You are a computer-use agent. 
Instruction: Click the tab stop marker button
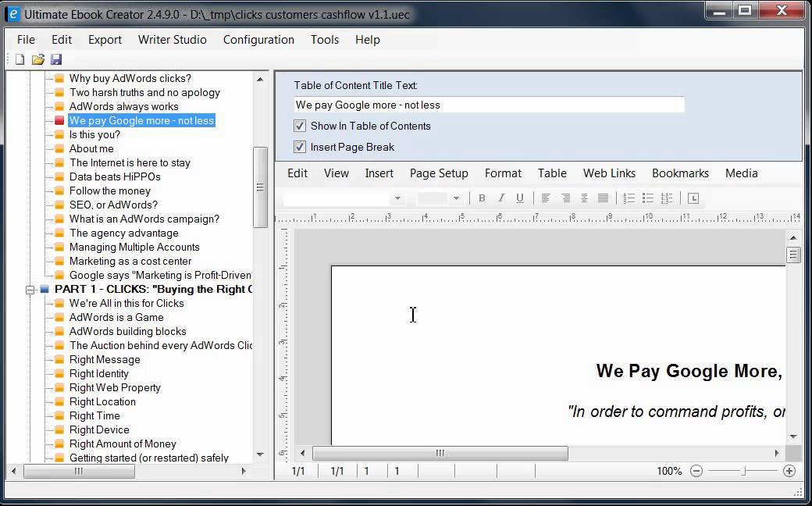(x=693, y=198)
